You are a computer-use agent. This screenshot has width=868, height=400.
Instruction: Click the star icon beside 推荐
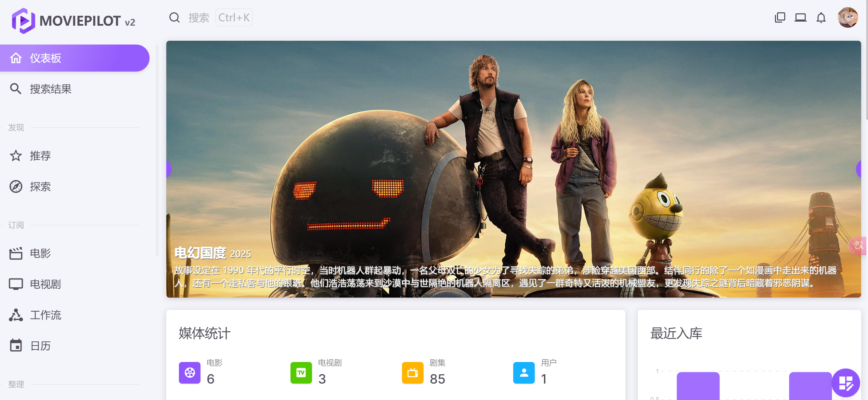(16, 156)
